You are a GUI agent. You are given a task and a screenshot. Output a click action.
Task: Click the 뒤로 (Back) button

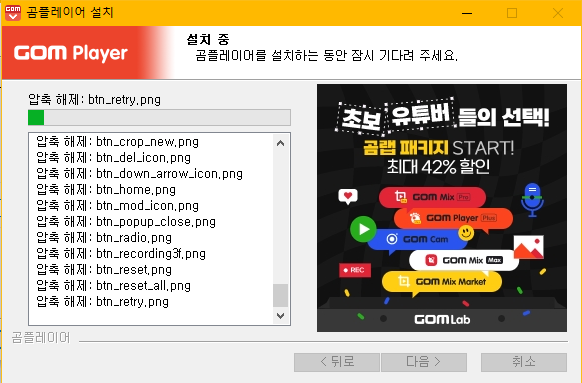337,362
